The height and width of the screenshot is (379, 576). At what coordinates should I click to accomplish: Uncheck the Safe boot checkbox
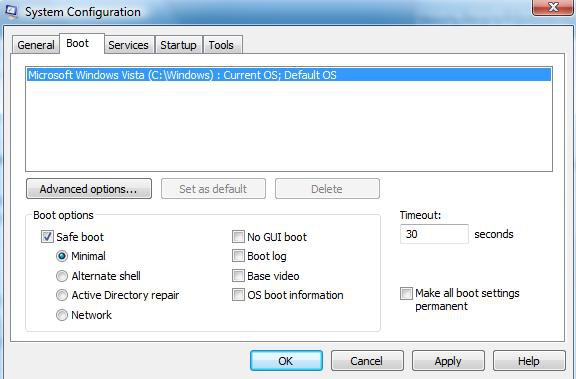(47, 237)
